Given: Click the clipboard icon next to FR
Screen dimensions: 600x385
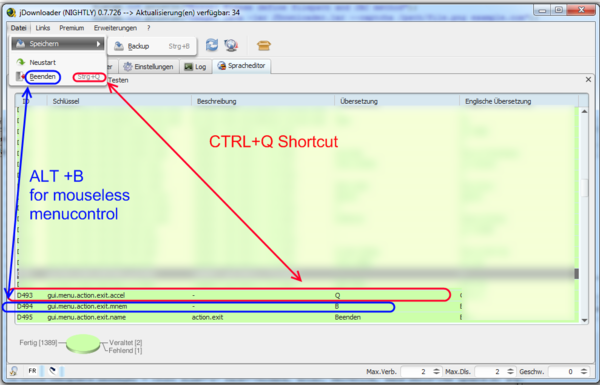Looking at the screenshot, I should [x=53, y=370].
